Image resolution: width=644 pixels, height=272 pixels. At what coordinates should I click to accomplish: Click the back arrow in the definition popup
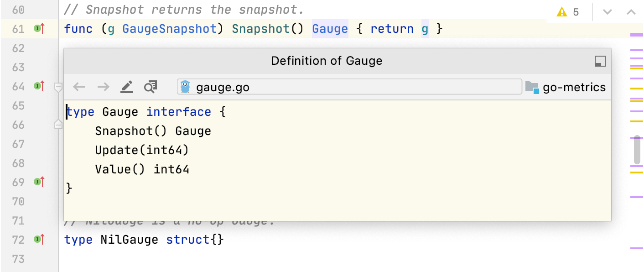pyautogui.click(x=79, y=87)
